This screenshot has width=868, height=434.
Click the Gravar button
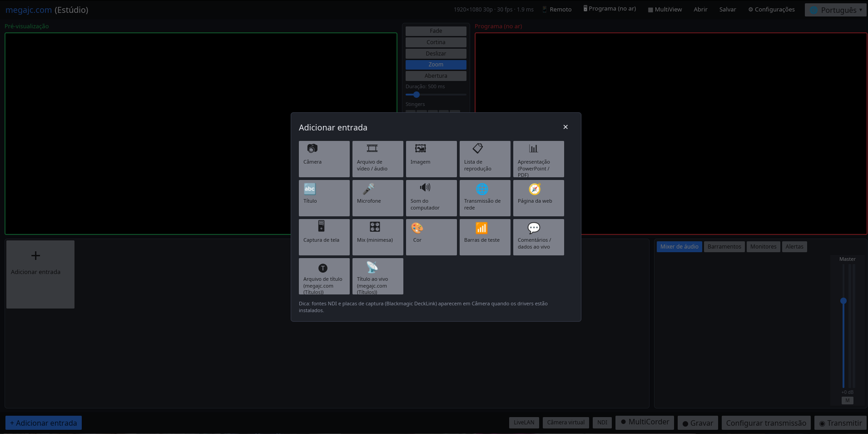[x=698, y=423]
